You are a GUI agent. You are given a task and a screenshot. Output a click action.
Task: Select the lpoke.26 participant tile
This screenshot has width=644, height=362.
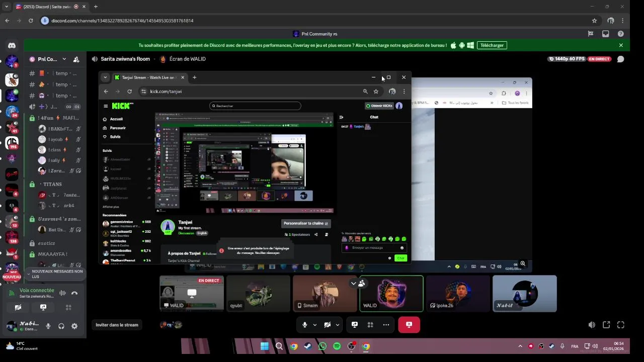pos(458,294)
